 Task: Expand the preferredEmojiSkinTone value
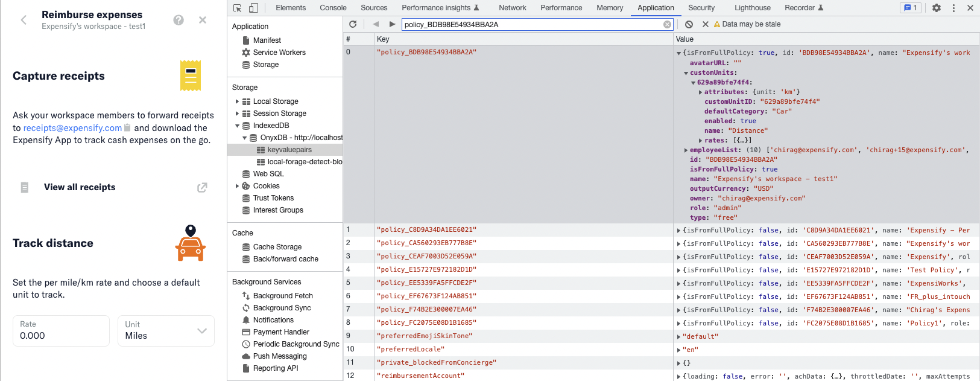tap(678, 337)
